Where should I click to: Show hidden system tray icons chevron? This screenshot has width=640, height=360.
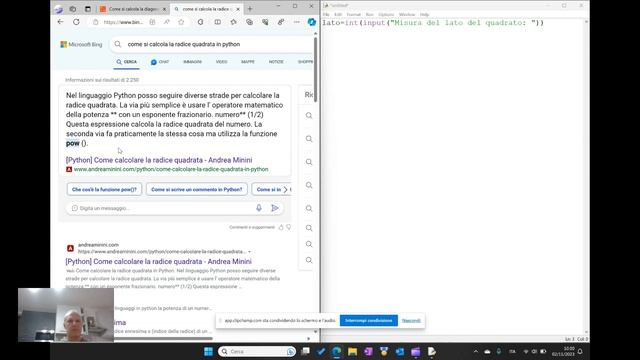[476, 351]
